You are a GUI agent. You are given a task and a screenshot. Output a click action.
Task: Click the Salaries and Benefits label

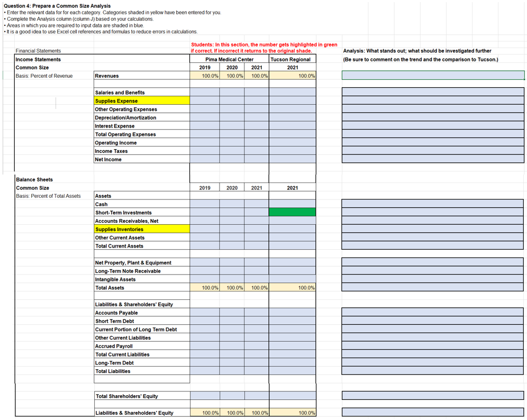tap(120, 93)
